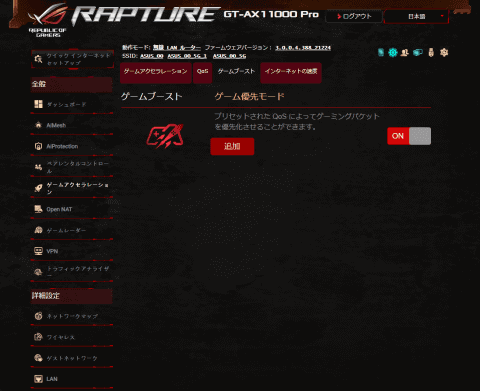
Task: Click the ASUS_00 SSID link
Action: 152,56
